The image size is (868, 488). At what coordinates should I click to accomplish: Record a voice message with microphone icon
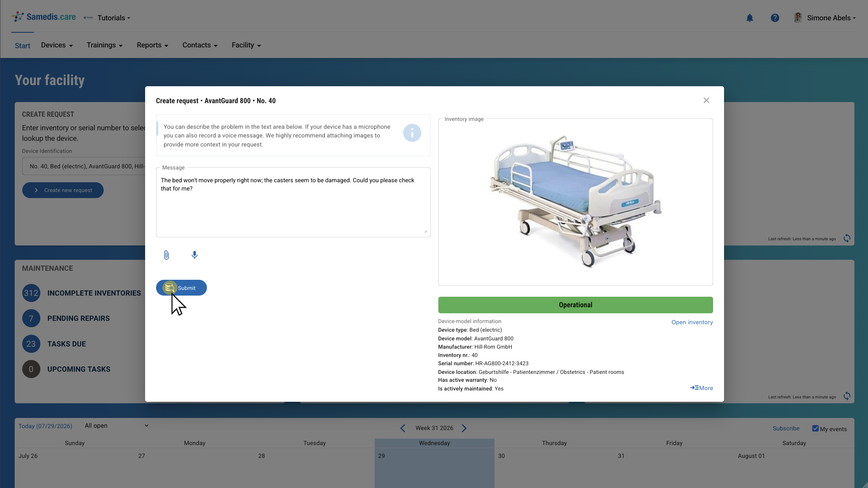coord(194,255)
